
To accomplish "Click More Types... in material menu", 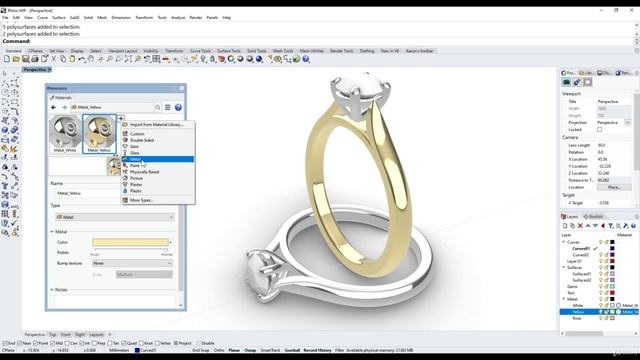I will coord(158,200).
